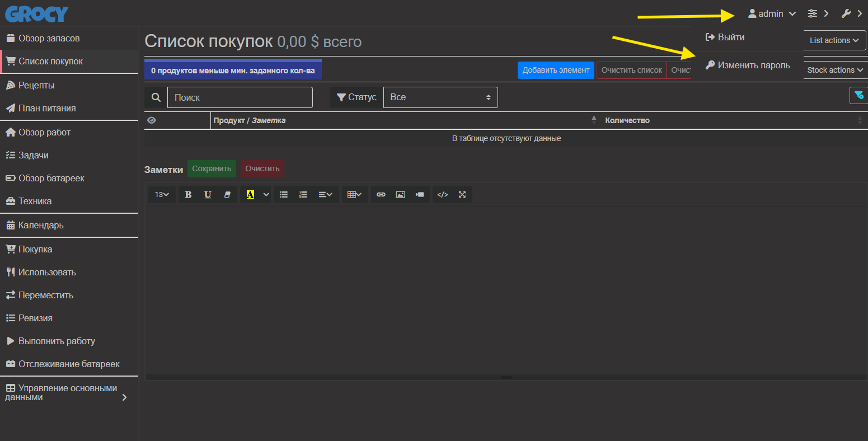The width and height of the screenshot is (868, 441).
Task: Open Переместить page
Action: [69, 295]
